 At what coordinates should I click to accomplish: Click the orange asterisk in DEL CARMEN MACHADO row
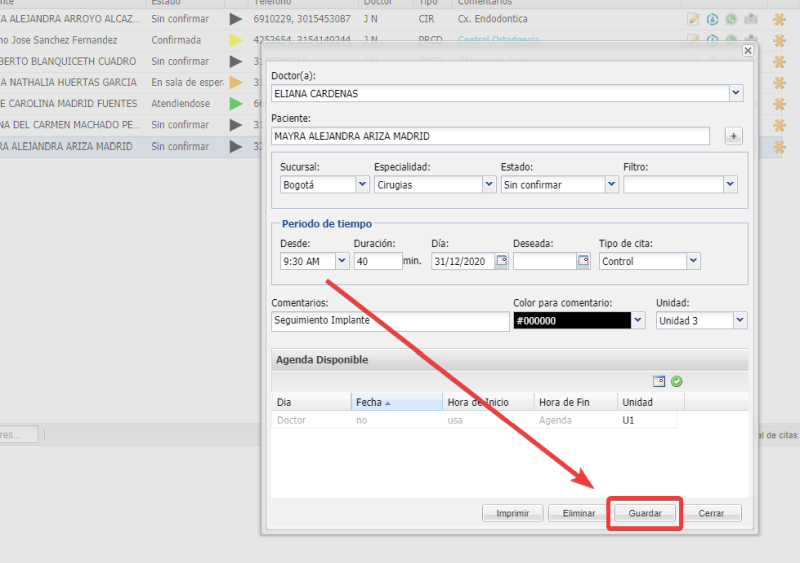[x=779, y=125]
